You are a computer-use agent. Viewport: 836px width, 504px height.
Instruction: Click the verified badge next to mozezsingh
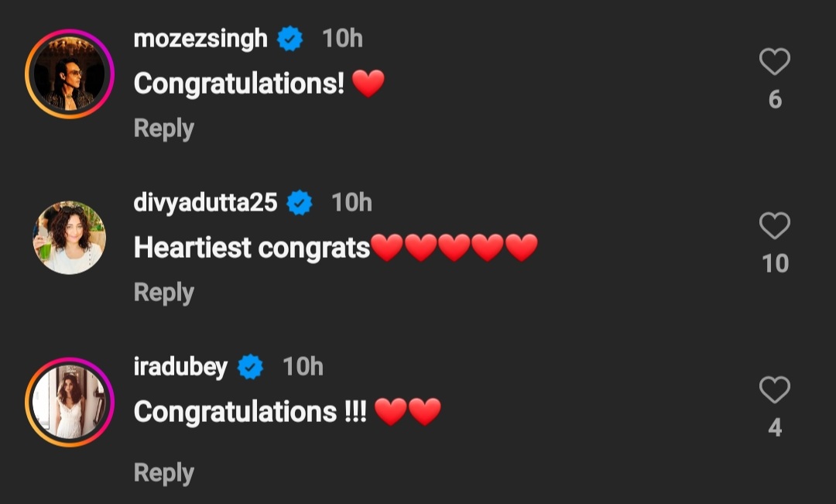pos(290,39)
